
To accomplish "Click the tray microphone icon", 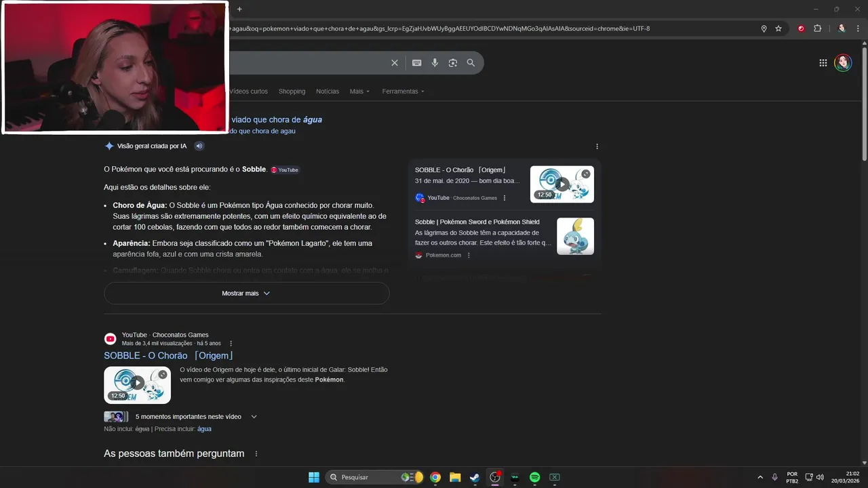I will click(x=775, y=477).
